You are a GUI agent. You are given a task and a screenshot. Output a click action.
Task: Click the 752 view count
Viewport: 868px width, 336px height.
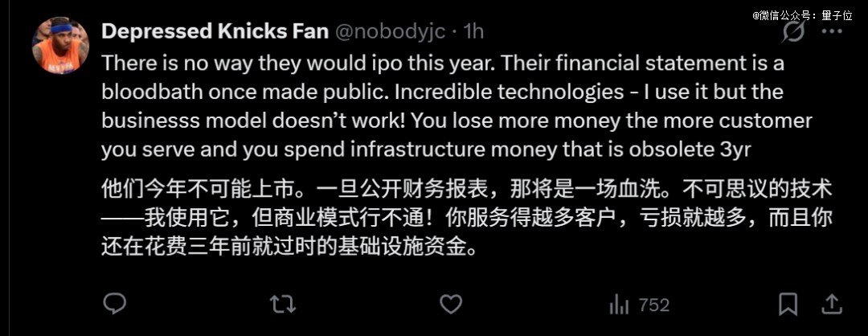pos(653,305)
